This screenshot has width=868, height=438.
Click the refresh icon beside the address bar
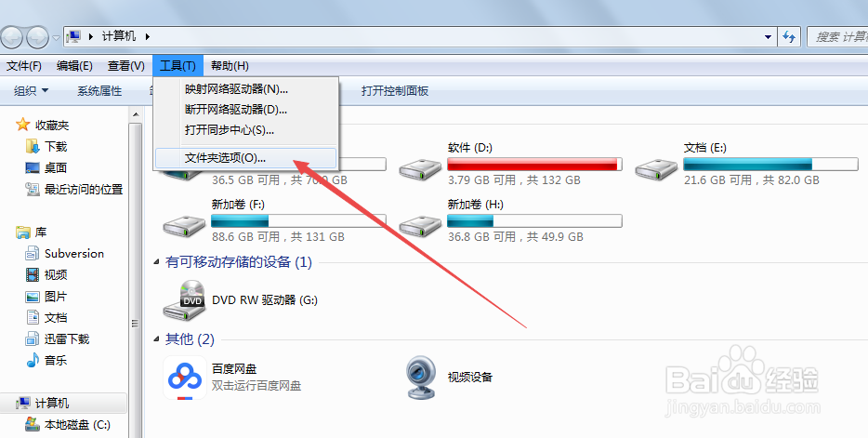click(x=789, y=37)
